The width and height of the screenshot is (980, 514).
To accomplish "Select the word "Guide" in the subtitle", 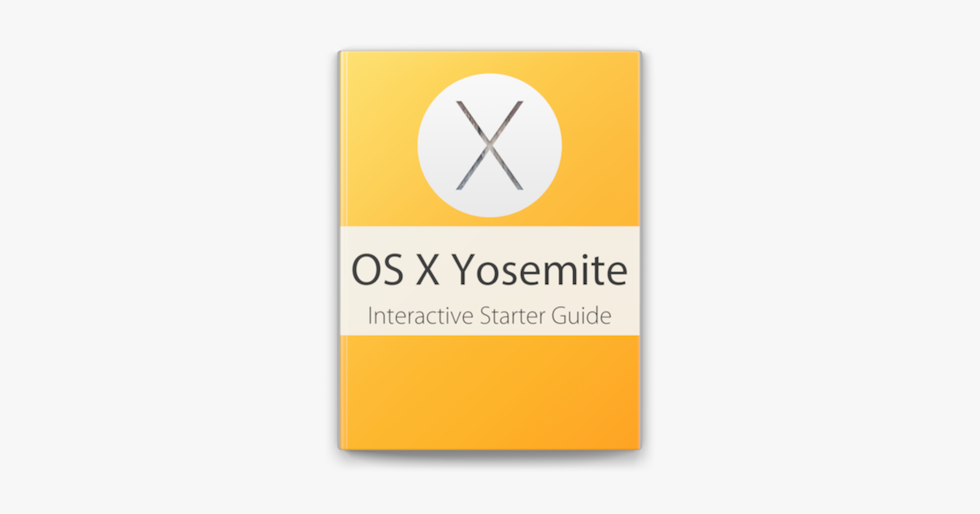I will pyautogui.click(x=581, y=316).
